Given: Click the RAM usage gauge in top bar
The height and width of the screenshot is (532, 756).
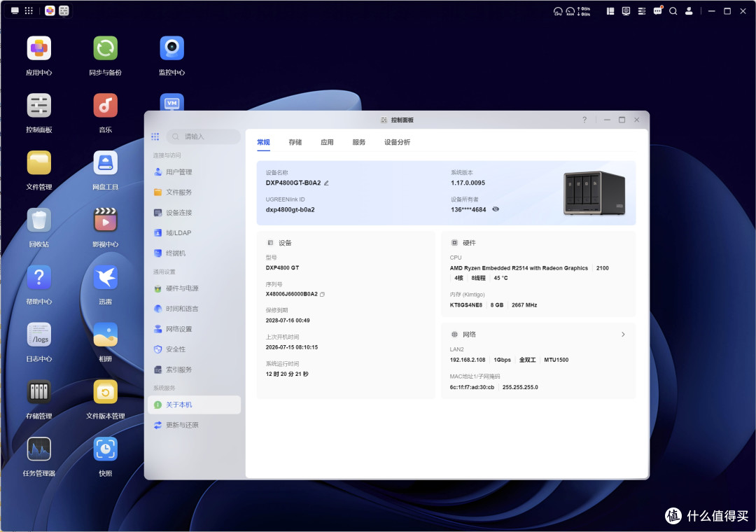Looking at the screenshot, I should pyautogui.click(x=570, y=11).
